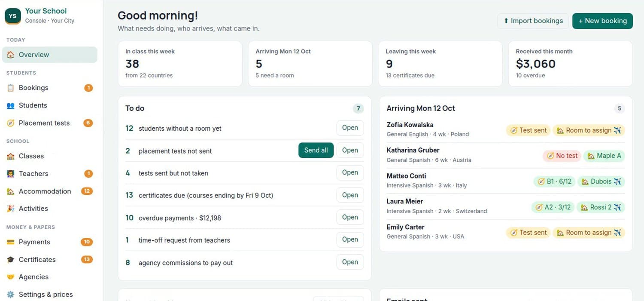Click the Placement tests compass icon
The width and height of the screenshot is (644, 301).
[11, 123]
